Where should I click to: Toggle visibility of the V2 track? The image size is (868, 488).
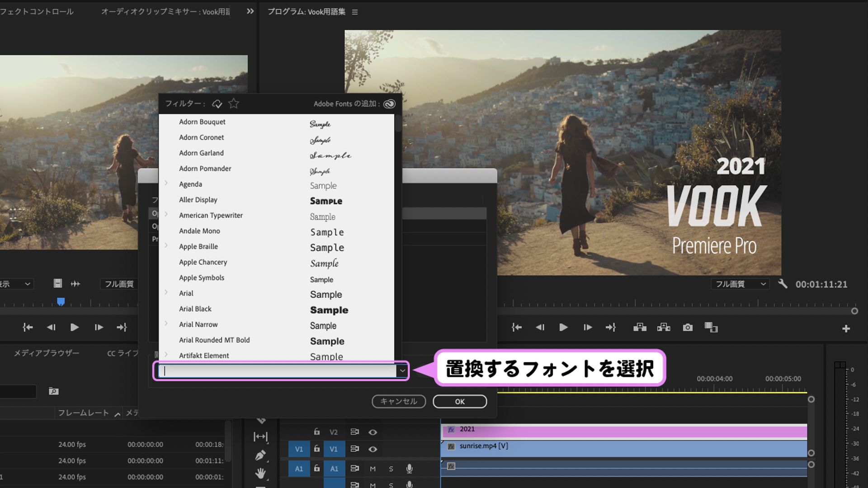coord(373,432)
